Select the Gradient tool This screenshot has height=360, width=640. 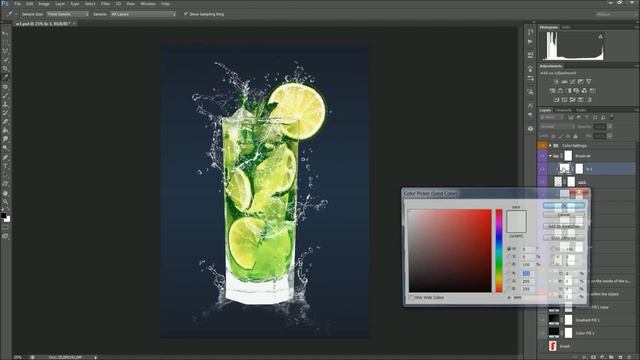[5, 131]
